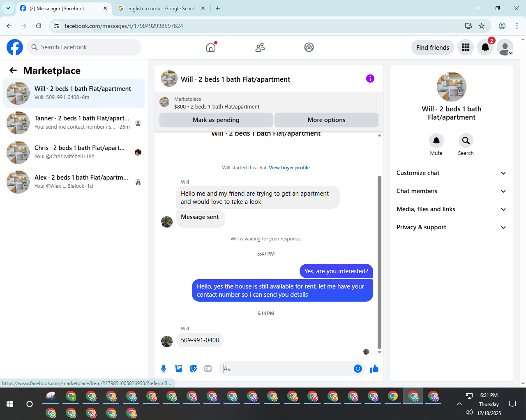
Task: Select Alex's conversation in the chat list
Action: click(74, 182)
